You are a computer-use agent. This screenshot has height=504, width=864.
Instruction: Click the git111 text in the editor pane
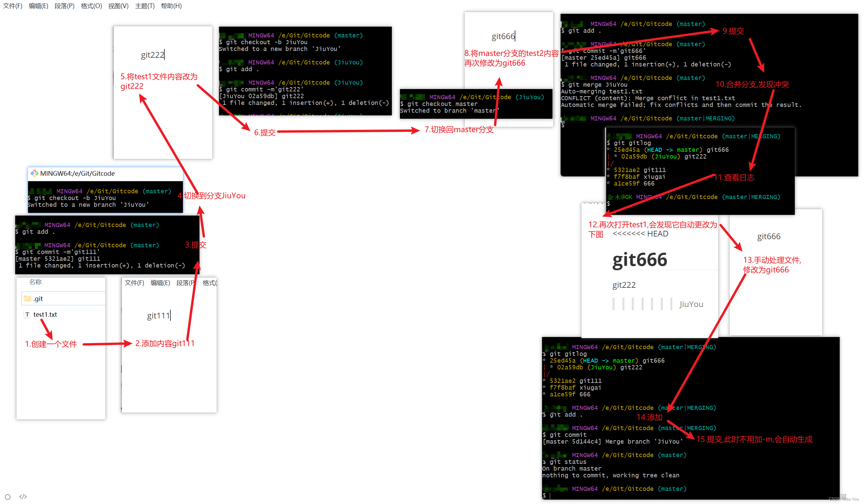[158, 315]
